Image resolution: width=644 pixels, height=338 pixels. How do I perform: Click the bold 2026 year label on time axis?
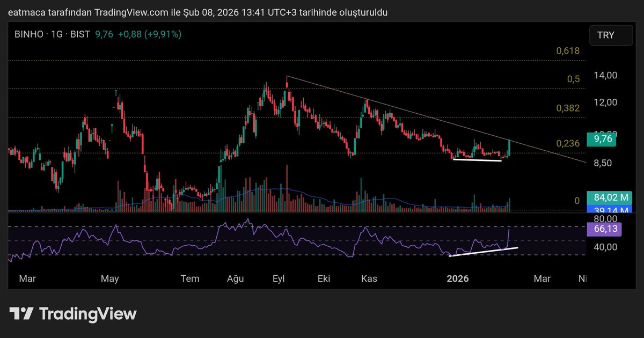tap(458, 278)
